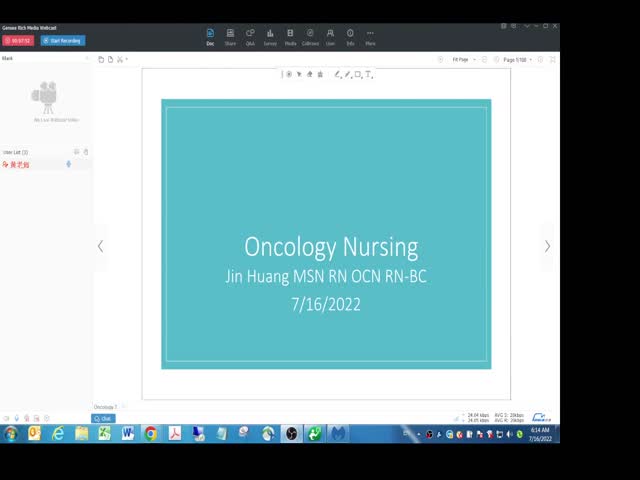640x480 pixels.
Task: Open File Explorer from the taskbar
Action: click(81, 433)
